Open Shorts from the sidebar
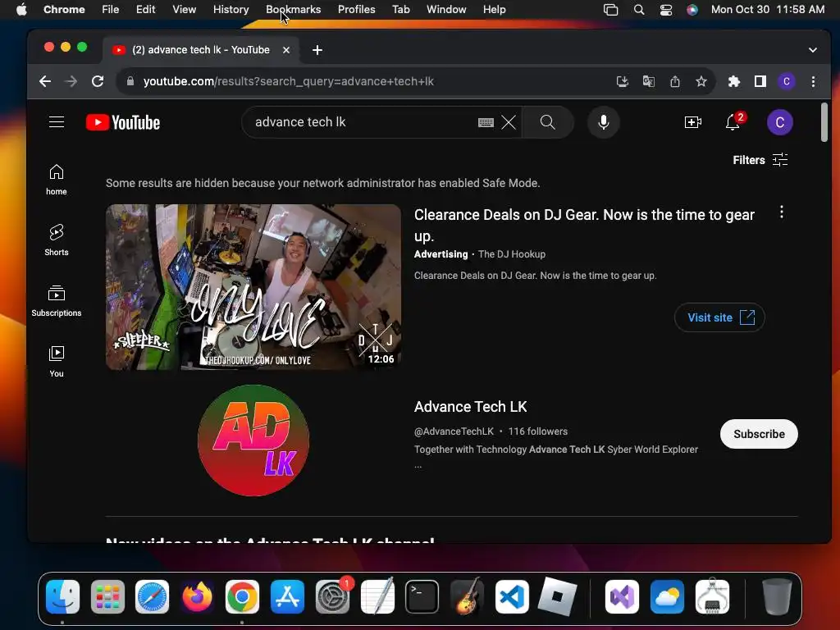Image resolution: width=840 pixels, height=630 pixels. point(57,240)
